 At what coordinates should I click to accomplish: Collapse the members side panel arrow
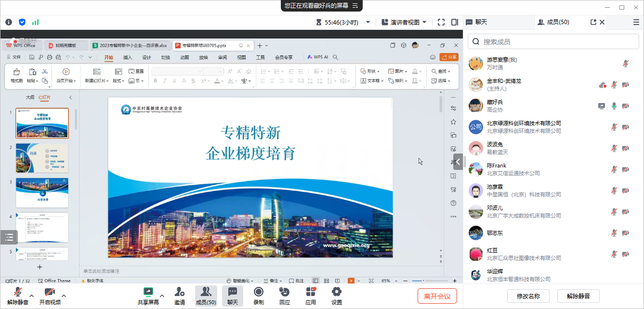tap(458, 162)
